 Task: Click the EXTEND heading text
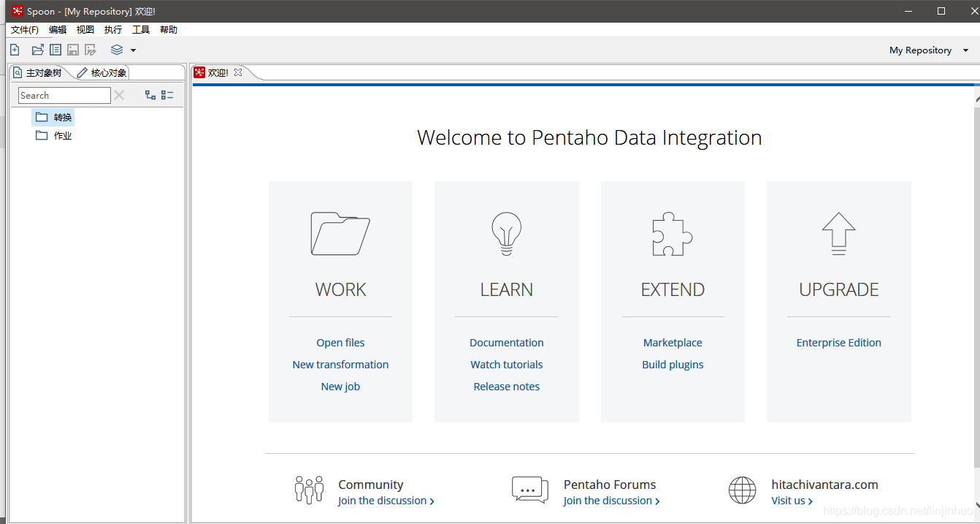click(673, 289)
